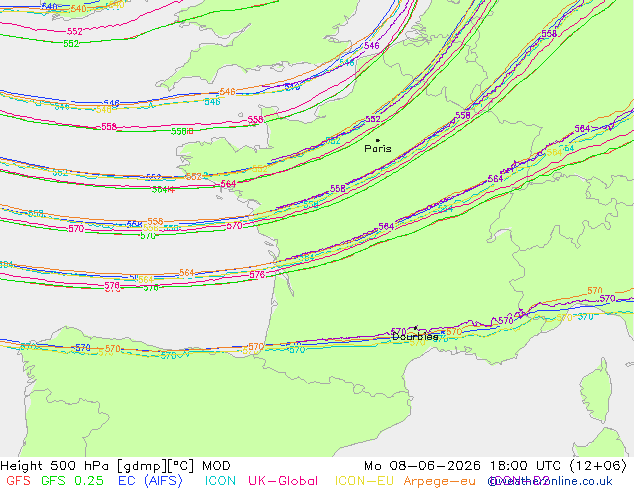The height and width of the screenshot is (490, 634).
Task: Click the Paris city label
Action: coord(378,149)
